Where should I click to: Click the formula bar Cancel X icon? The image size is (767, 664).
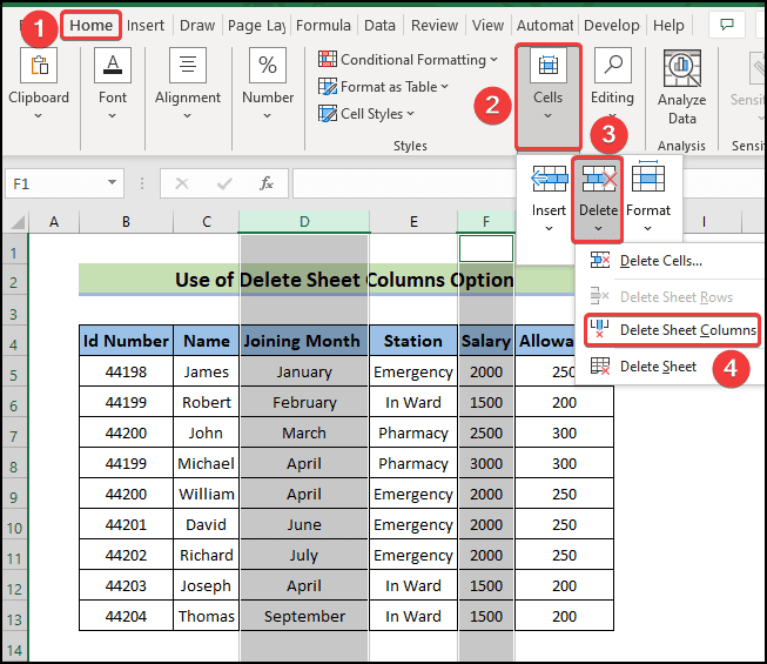click(182, 183)
